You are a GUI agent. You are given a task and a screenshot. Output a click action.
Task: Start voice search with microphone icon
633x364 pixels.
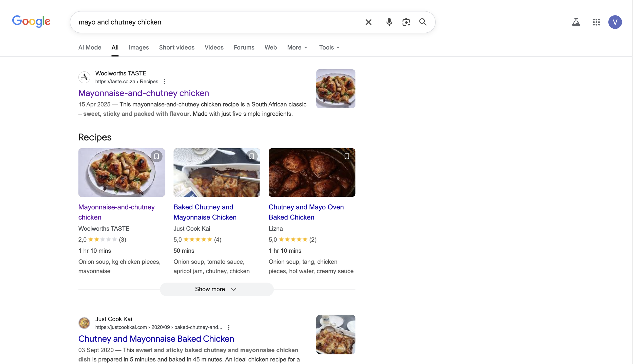coord(389,22)
